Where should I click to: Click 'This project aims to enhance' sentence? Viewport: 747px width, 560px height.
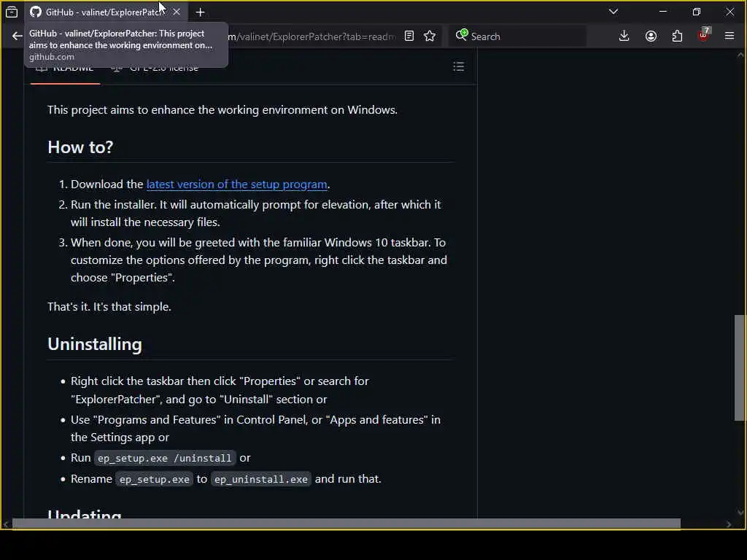point(222,110)
